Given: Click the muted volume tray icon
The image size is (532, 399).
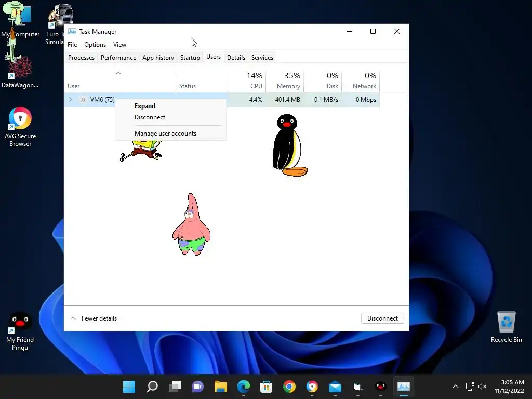Looking at the screenshot, I should [482, 387].
